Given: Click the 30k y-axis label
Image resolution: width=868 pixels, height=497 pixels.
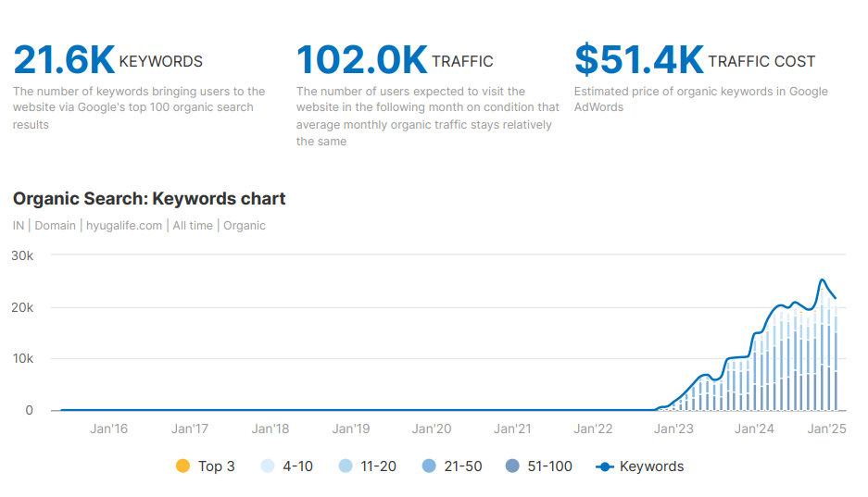Looking at the screenshot, I should coord(23,255).
